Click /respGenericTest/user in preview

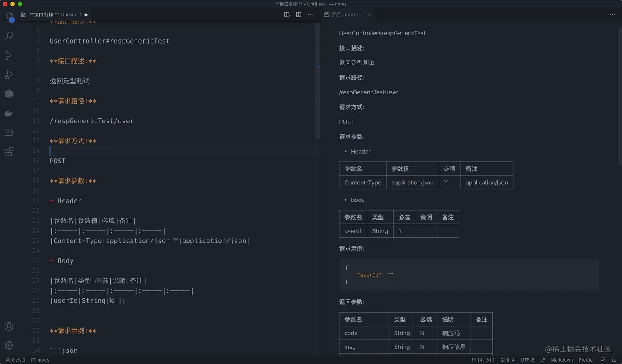(x=369, y=92)
